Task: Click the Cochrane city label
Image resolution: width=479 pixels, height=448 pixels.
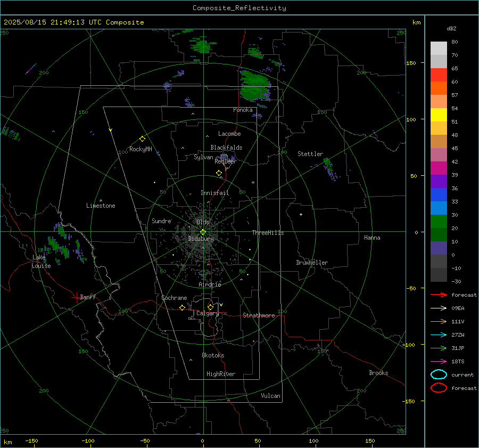Action: (174, 298)
